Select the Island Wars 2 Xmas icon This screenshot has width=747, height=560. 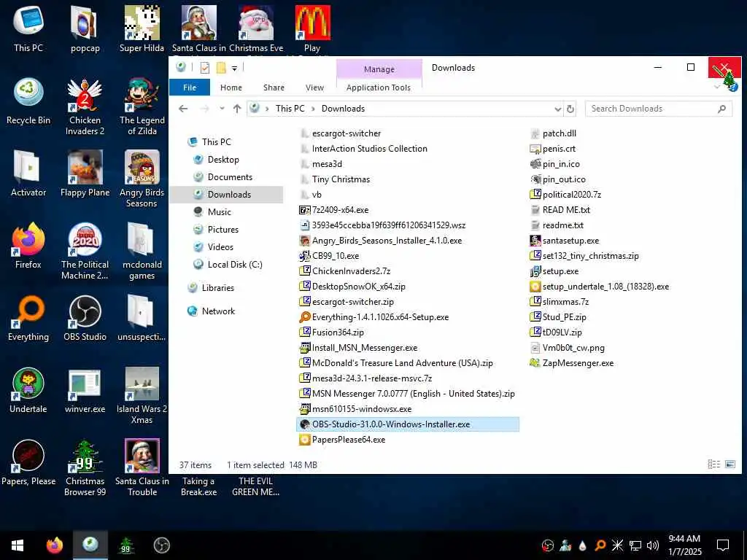[x=142, y=395]
